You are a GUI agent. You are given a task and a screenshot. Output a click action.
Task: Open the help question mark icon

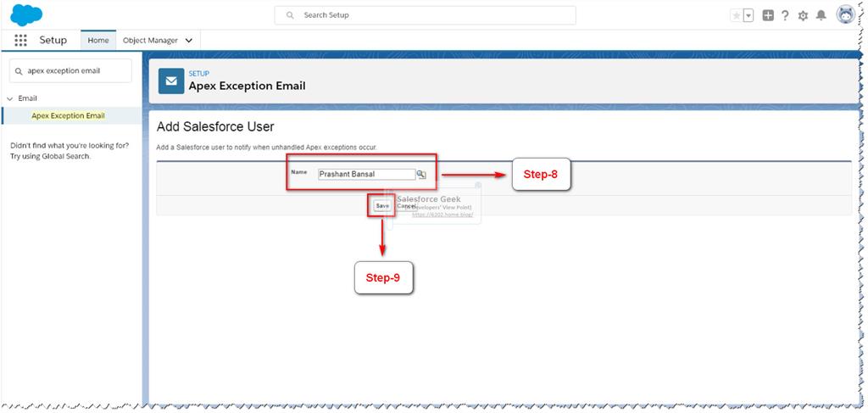pyautogui.click(x=785, y=15)
